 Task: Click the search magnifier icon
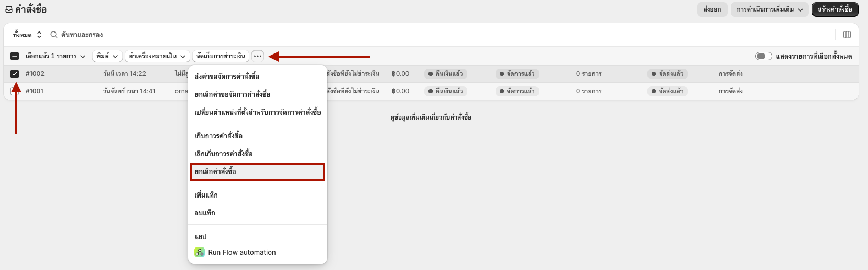click(53, 35)
